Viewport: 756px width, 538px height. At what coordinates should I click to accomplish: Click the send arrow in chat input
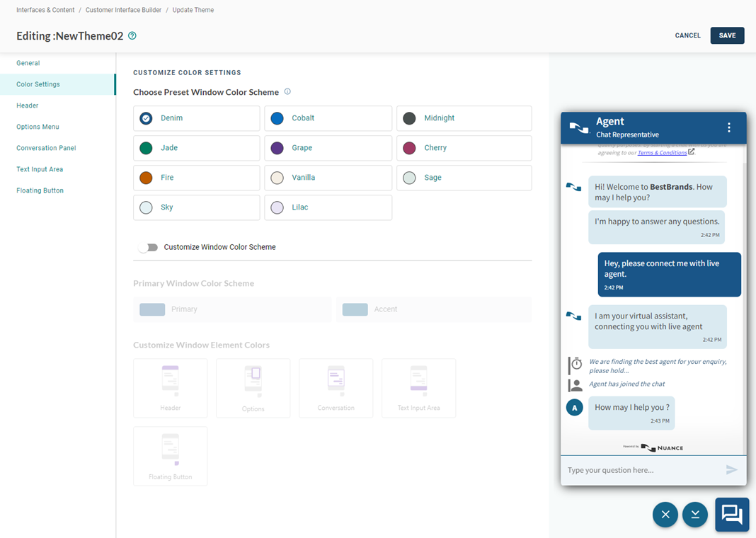tap(731, 470)
